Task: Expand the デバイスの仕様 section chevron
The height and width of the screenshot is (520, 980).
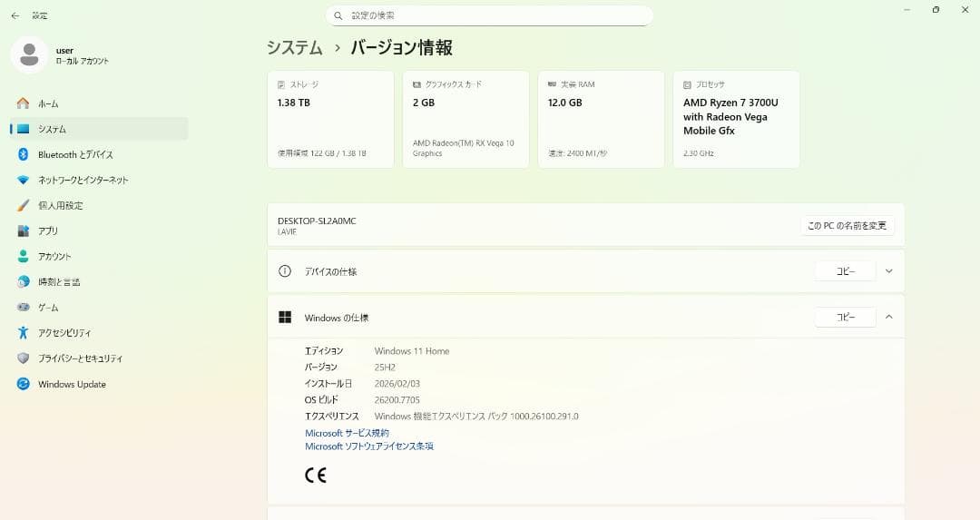Action: pos(888,271)
